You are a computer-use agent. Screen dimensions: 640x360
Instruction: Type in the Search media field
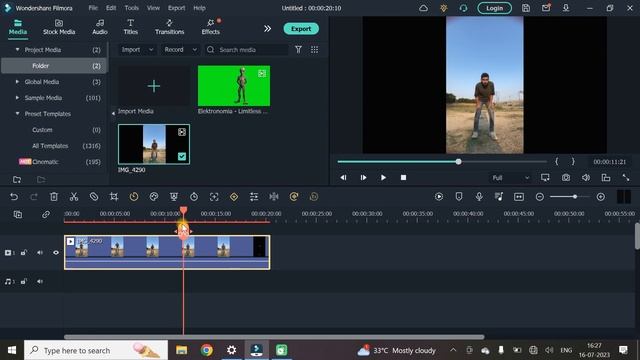(x=247, y=49)
